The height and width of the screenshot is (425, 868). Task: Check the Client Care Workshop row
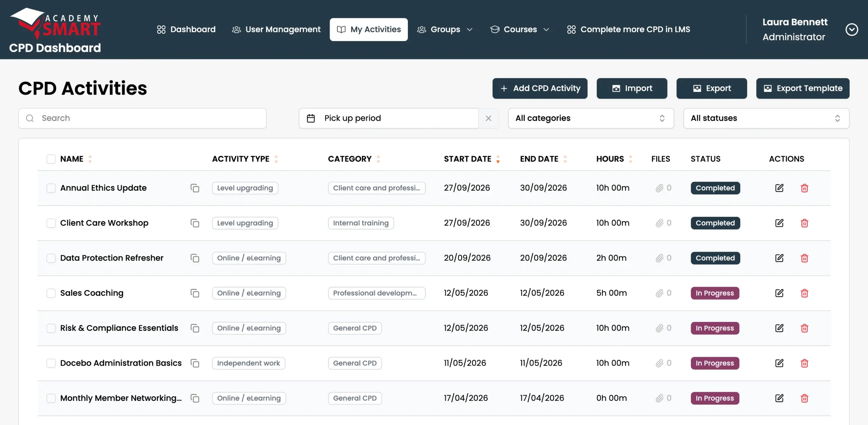tap(51, 223)
